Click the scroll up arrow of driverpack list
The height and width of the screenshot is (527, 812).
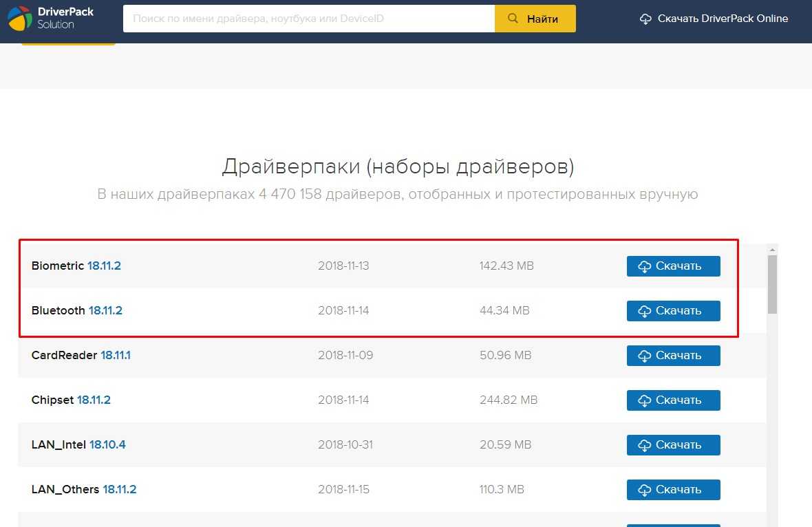click(x=772, y=249)
